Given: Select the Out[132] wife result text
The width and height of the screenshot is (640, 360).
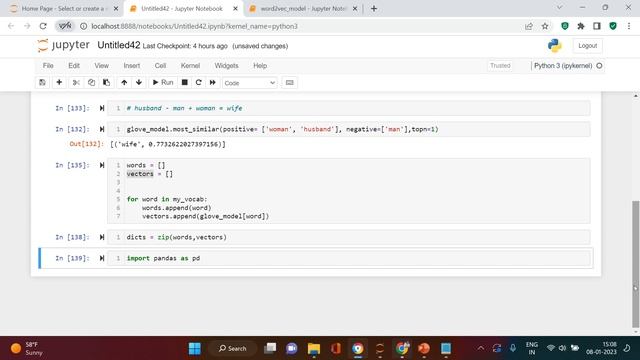Looking at the screenshot, I should coord(168,144).
